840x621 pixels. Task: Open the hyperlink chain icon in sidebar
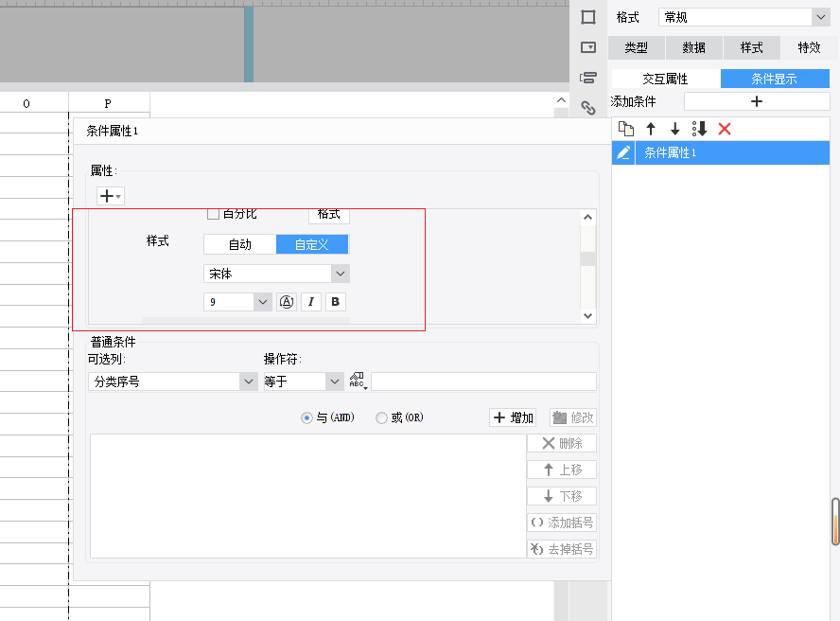(x=587, y=108)
